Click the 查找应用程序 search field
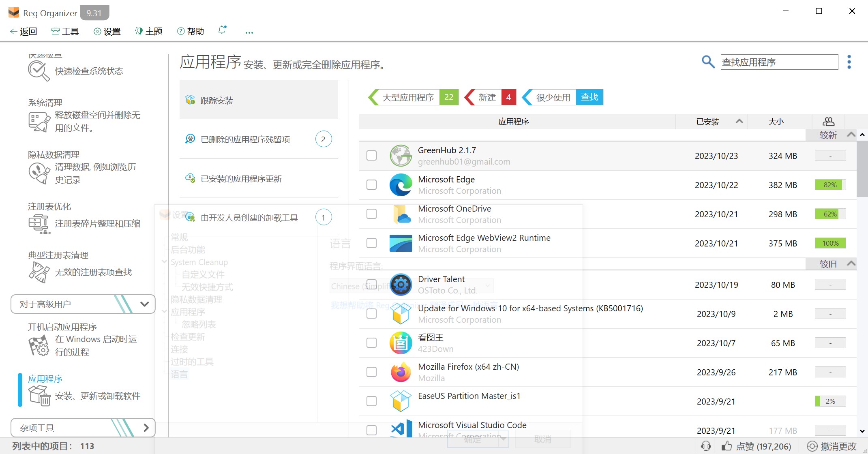Viewport: 868px width, 454px height. 779,62
